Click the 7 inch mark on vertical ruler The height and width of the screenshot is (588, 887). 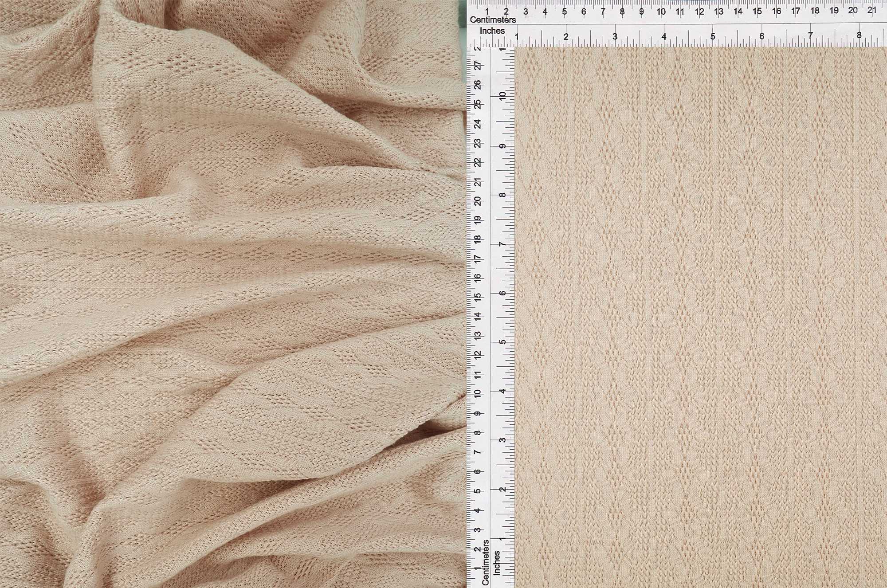tap(502, 244)
